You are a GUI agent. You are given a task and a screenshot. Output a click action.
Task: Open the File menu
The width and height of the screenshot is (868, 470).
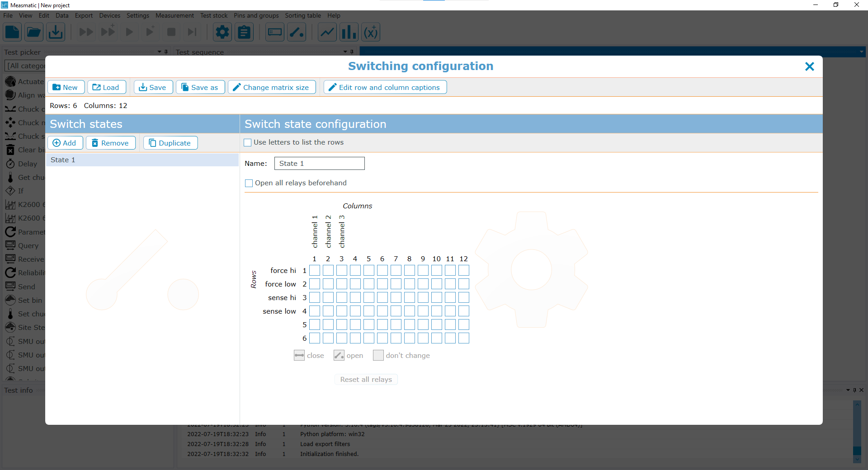8,15
